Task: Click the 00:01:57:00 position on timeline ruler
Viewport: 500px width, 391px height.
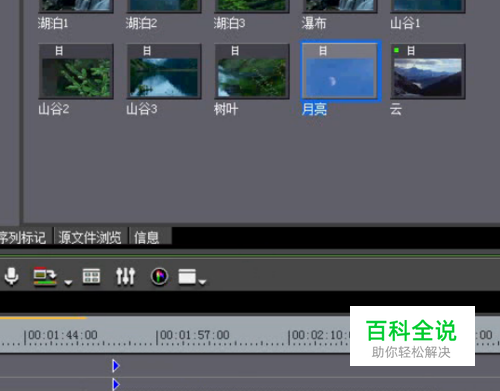Action: [194, 335]
